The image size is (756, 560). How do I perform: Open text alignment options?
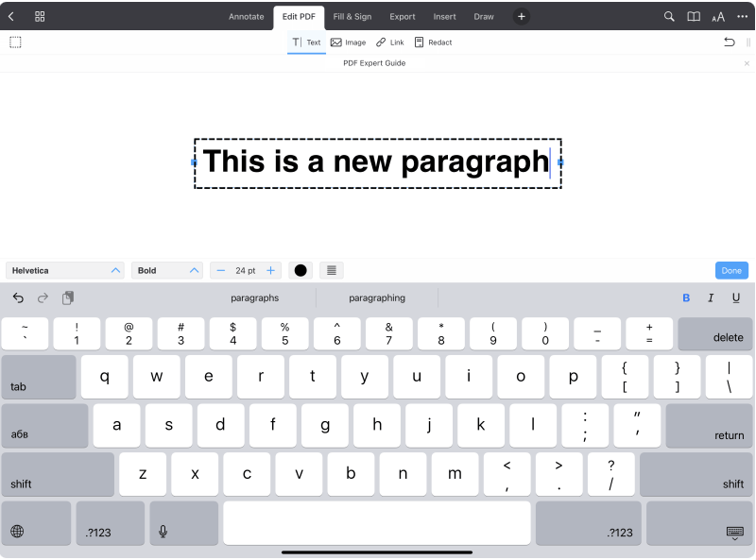point(332,270)
